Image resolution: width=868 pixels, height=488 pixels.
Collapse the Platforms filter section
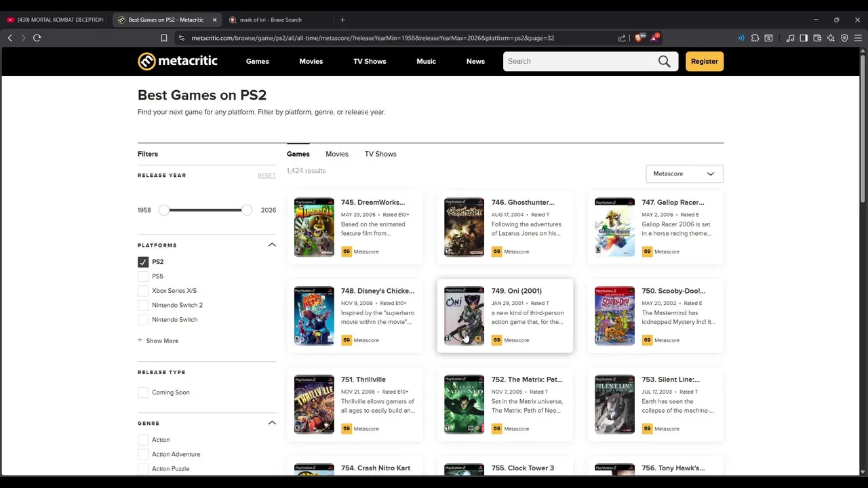(x=272, y=245)
